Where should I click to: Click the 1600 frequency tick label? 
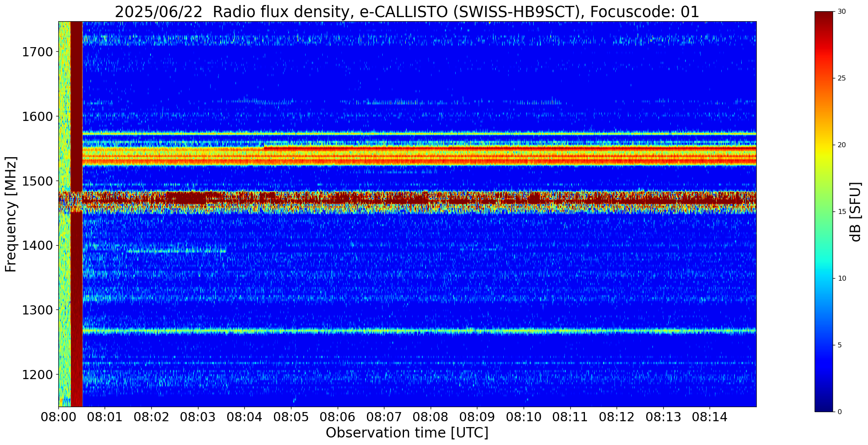tap(38, 116)
